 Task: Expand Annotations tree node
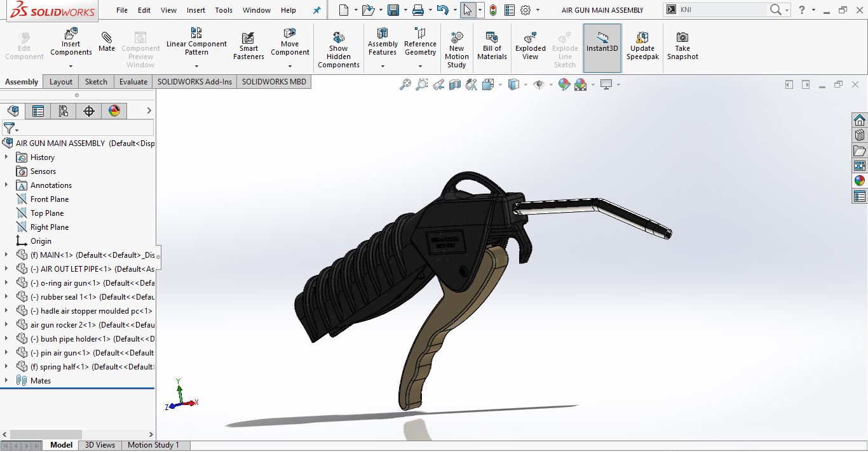click(6, 185)
